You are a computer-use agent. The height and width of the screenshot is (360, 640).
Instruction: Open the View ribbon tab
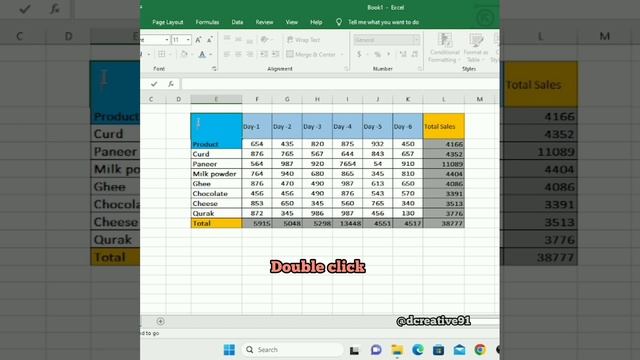(x=291, y=22)
